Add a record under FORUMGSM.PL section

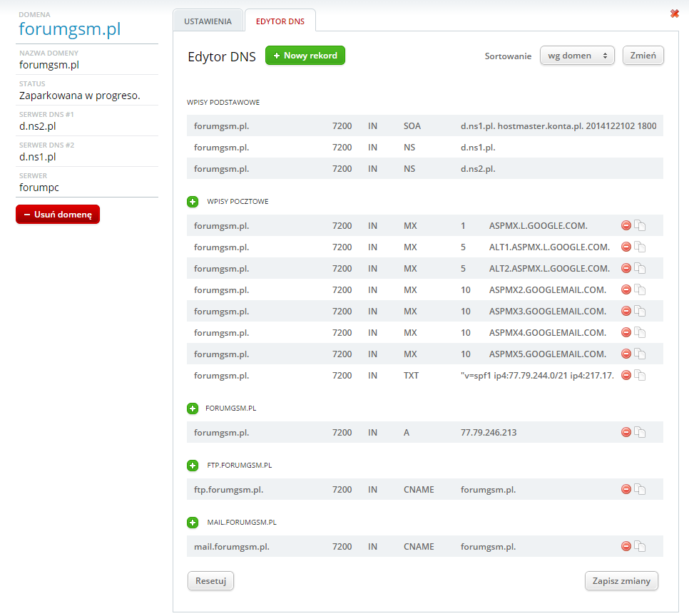193,409
